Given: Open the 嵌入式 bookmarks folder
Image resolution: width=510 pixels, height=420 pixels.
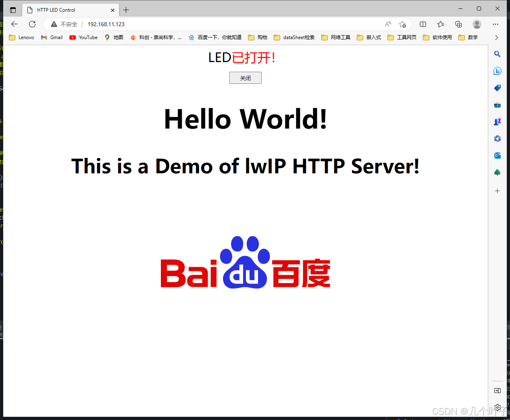Looking at the screenshot, I should point(369,37).
